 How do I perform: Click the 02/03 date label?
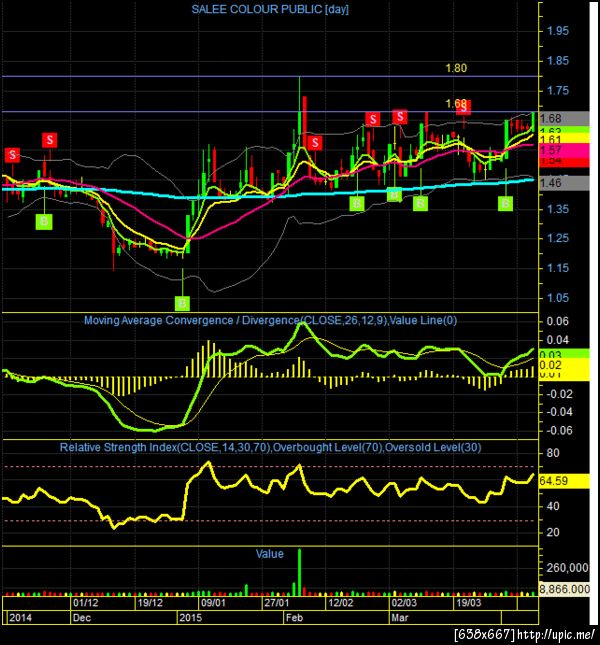[404, 603]
